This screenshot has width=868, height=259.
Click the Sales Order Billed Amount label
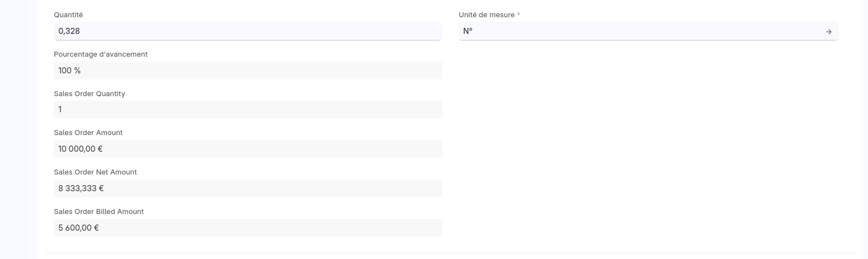pyautogui.click(x=99, y=212)
